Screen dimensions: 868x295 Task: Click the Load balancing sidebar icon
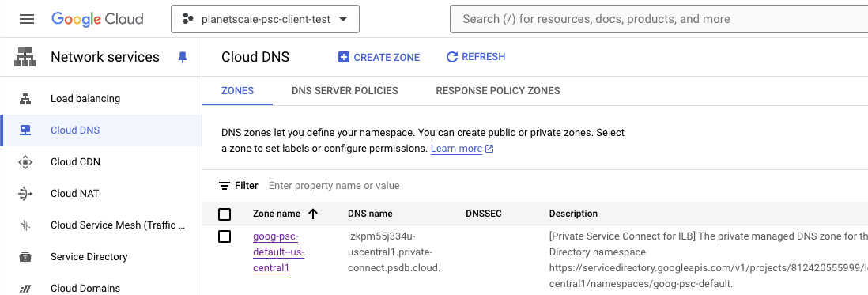25,99
